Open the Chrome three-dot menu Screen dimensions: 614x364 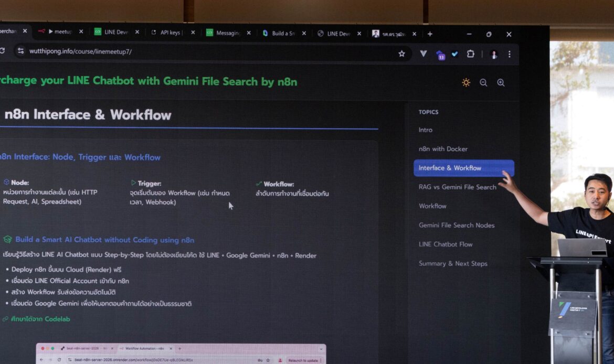pos(509,54)
